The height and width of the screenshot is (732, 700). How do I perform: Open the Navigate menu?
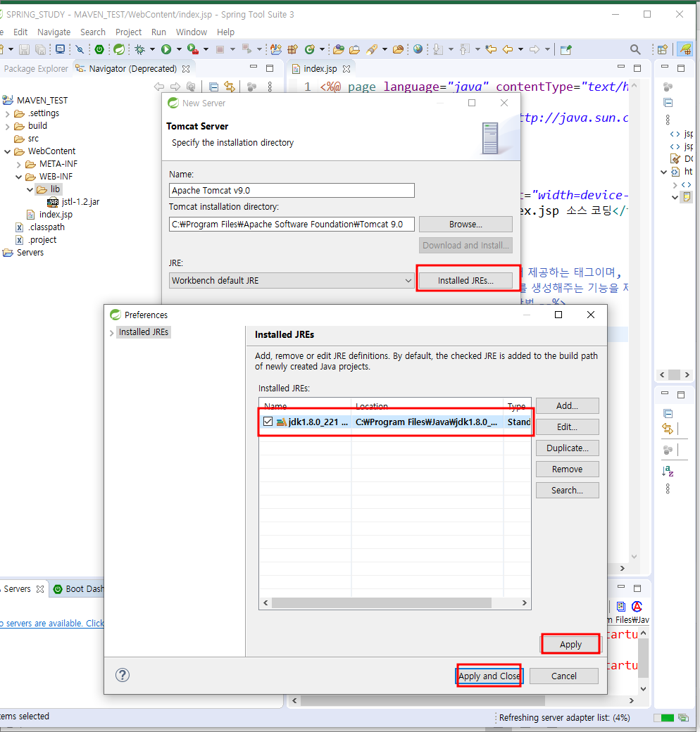click(54, 32)
